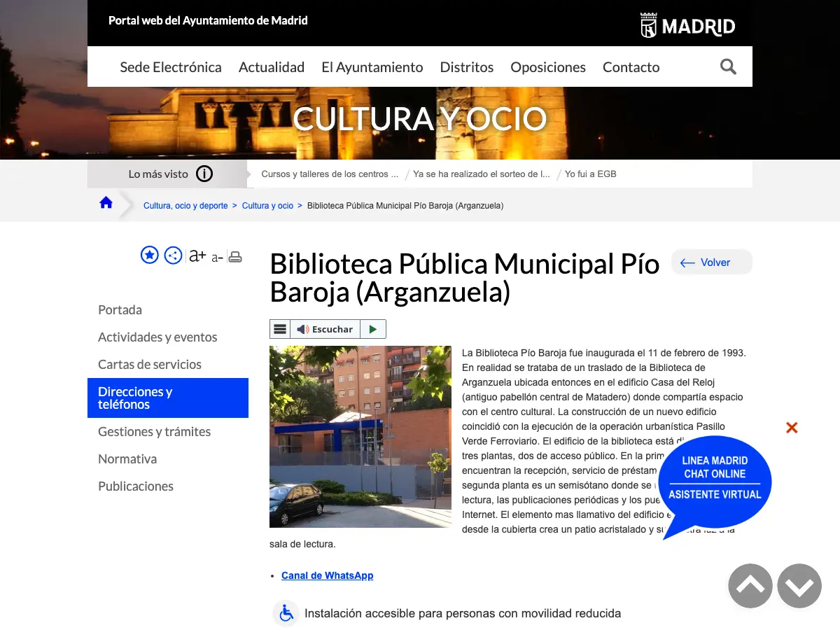Open Distritos menu
The width and height of the screenshot is (840, 630).
[x=467, y=67]
